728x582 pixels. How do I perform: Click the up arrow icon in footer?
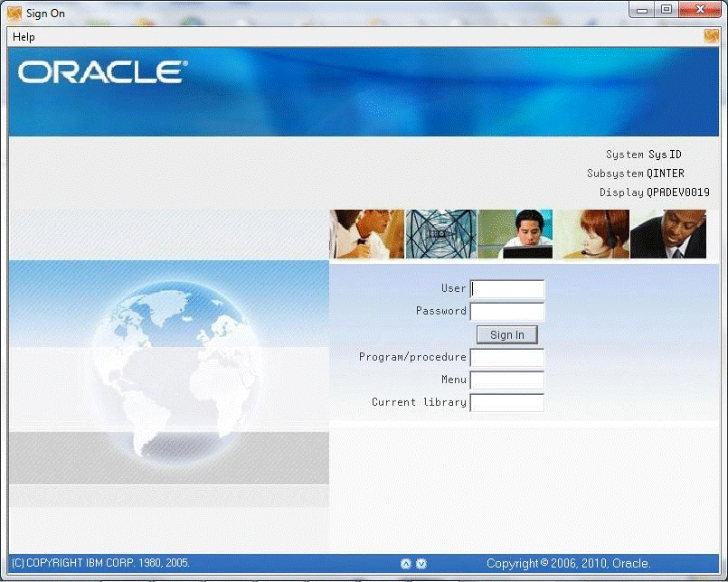[x=406, y=563]
